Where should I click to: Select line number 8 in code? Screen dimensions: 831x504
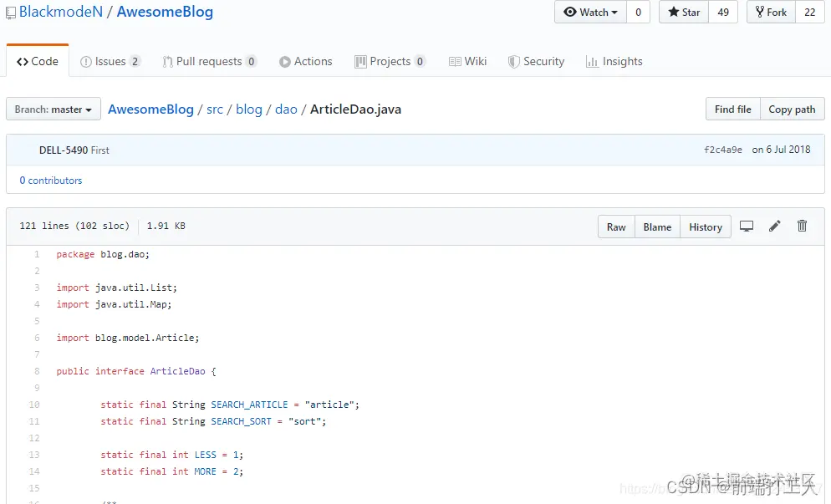pyautogui.click(x=37, y=371)
